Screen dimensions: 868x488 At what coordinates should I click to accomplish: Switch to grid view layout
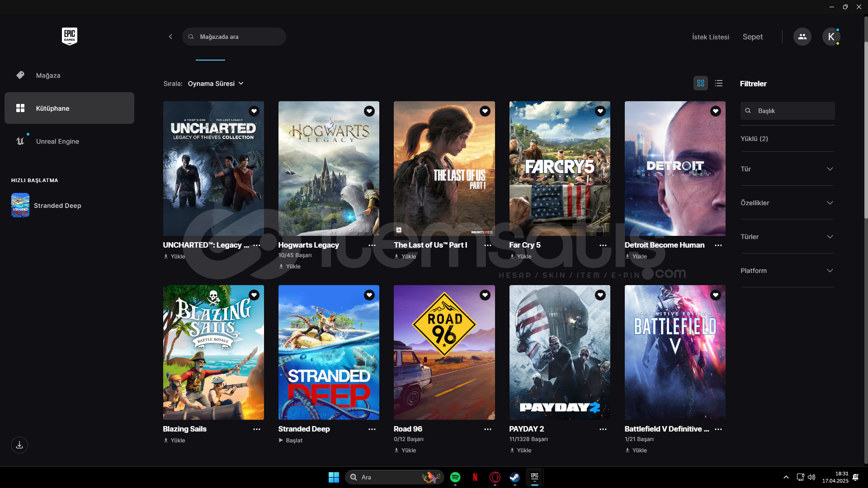click(x=701, y=83)
